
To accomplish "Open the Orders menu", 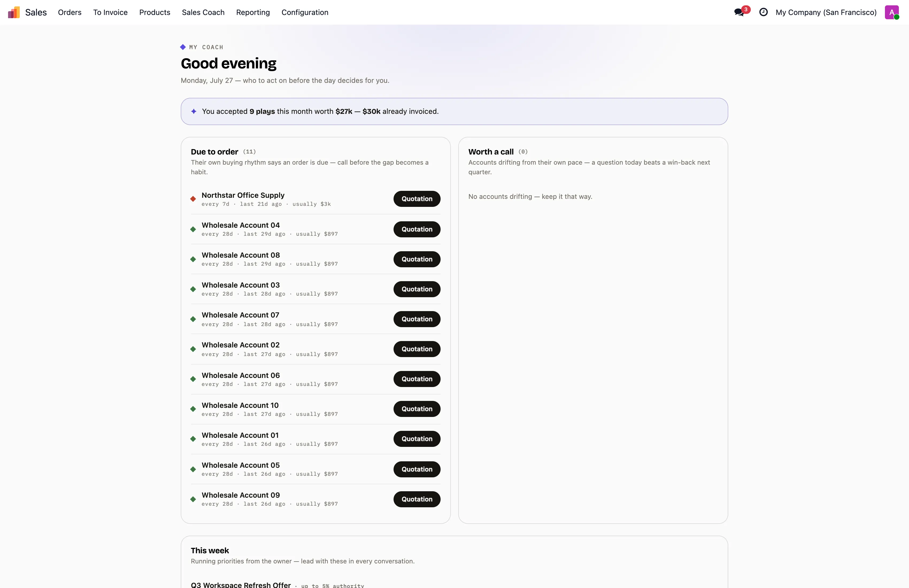I will [70, 12].
